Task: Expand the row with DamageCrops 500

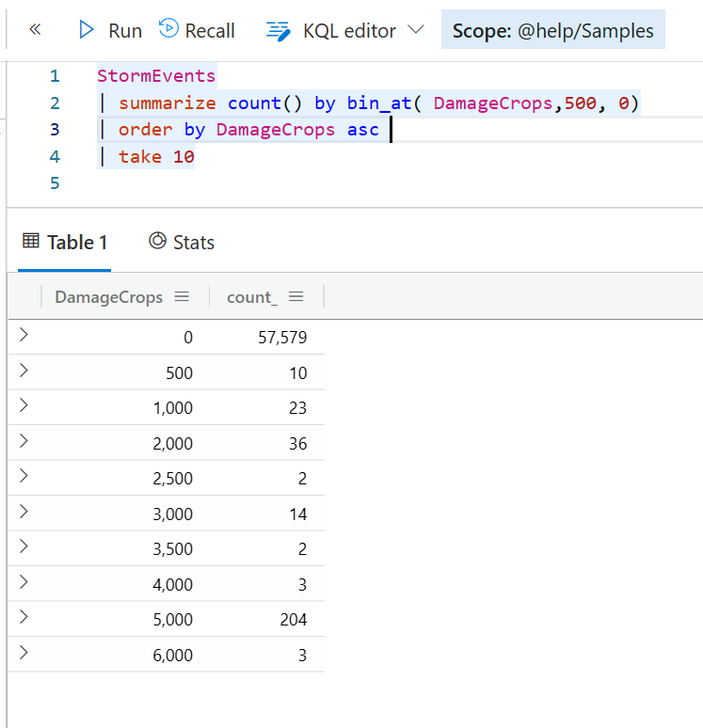Action: [24, 371]
